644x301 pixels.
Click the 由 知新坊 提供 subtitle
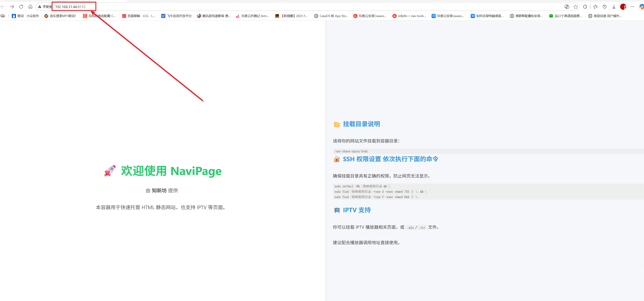[x=162, y=190]
